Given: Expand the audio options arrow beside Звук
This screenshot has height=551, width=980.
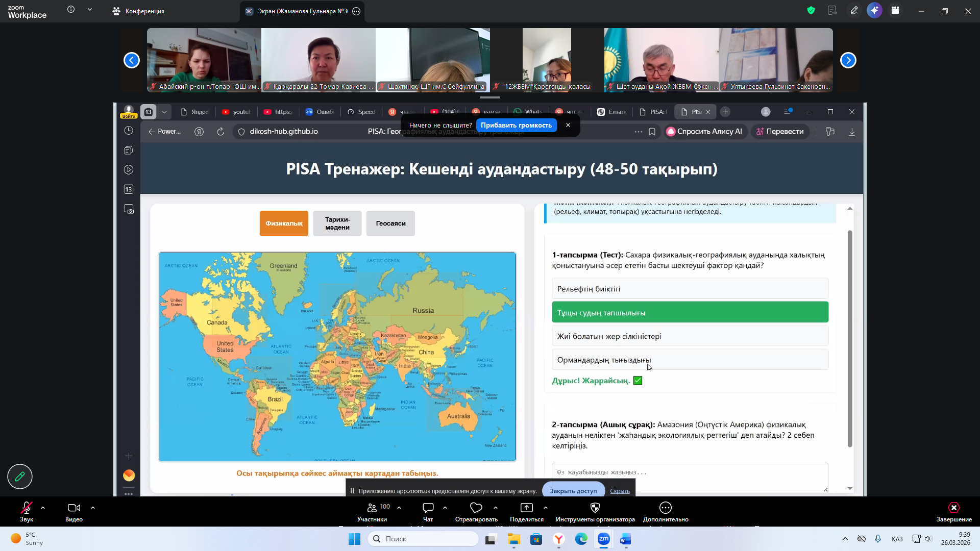Looking at the screenshot, I should pyautogui.click(x=43, y=508).
